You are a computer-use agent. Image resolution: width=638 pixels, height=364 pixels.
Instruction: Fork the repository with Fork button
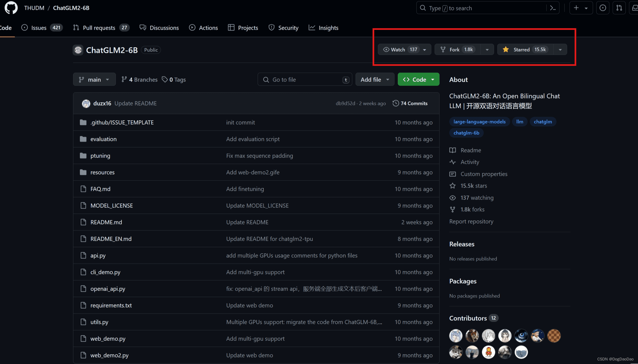[x=458, y=50]
